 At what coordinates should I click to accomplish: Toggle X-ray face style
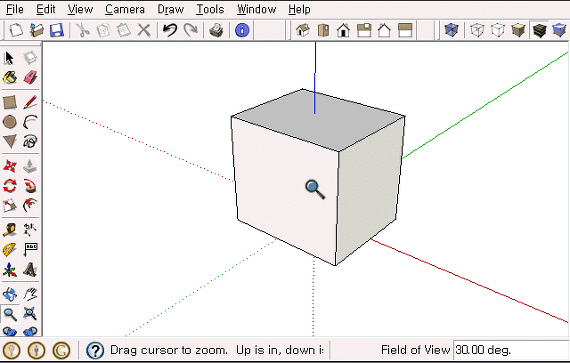(451, 30)
